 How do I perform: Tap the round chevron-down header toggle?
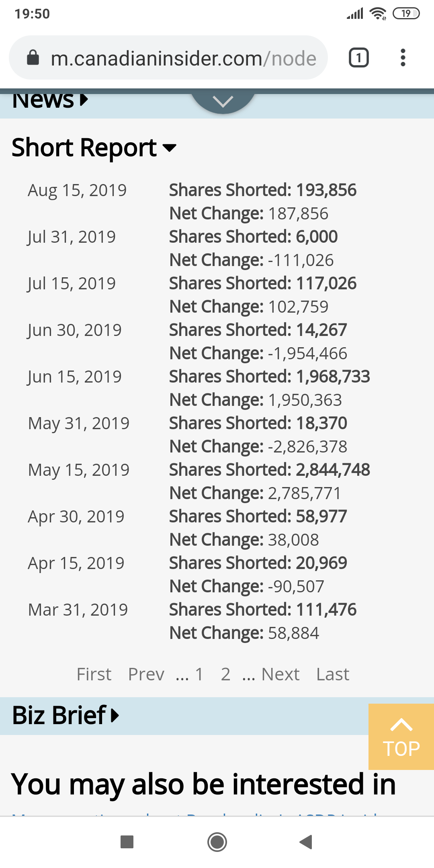click(x=223, y=101)
